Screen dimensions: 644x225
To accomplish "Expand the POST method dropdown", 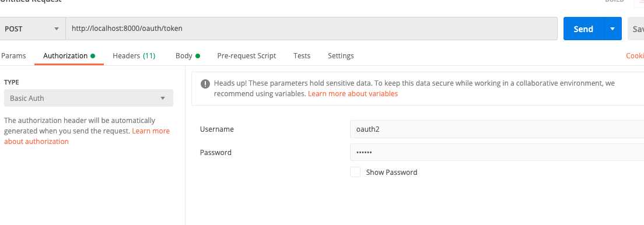I will click(33, 29).
